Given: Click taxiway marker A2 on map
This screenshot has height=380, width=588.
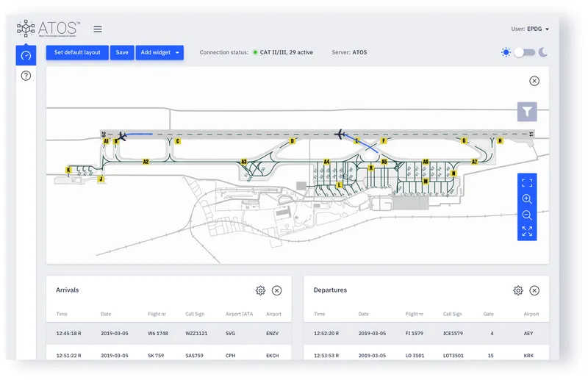Looking at the screenshot, I should pyautogui.click(x=146, y=162).
